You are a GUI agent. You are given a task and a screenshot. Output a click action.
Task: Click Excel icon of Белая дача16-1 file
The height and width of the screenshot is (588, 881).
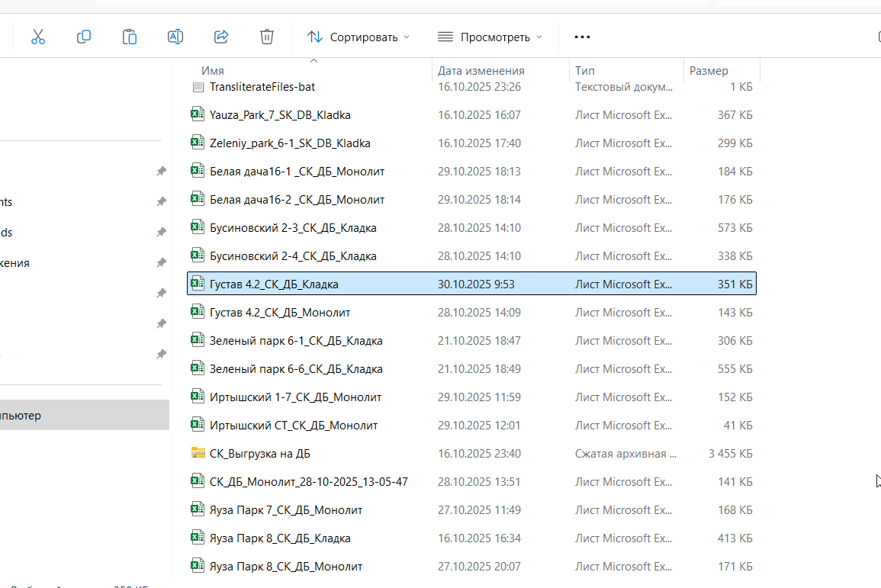(x=198, y=170)
